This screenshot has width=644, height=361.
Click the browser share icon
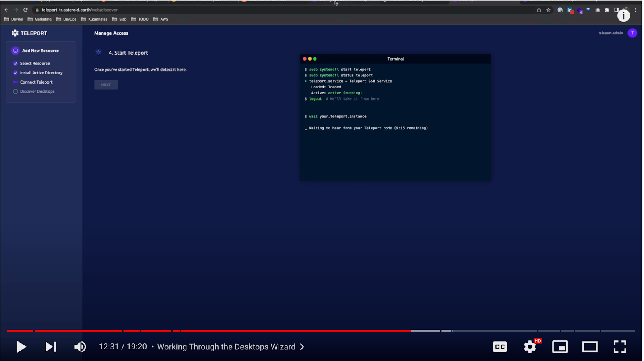point(539,10)
